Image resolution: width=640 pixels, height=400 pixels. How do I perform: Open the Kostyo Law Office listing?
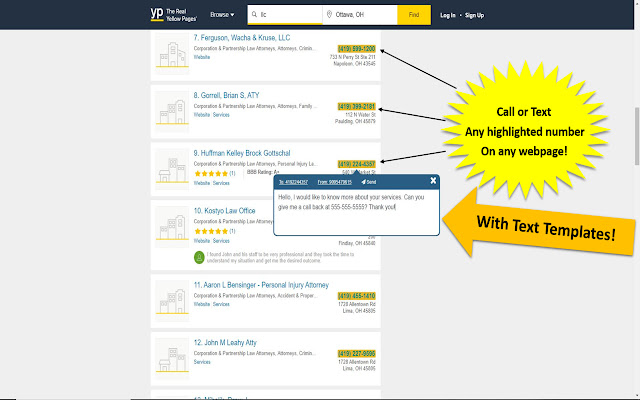(x=224, y=211)
